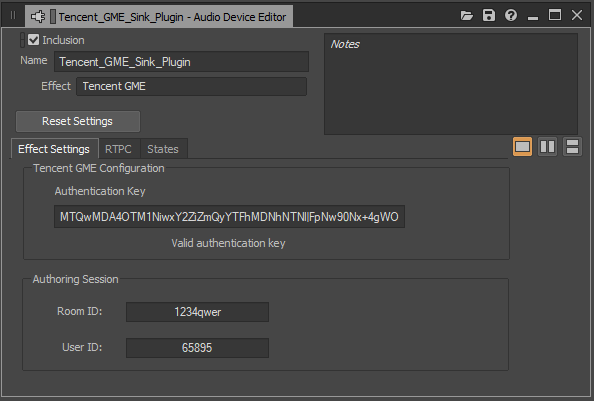Click inside the Notes text area
This screenshot has width=594, height=401.
(451, 84)
